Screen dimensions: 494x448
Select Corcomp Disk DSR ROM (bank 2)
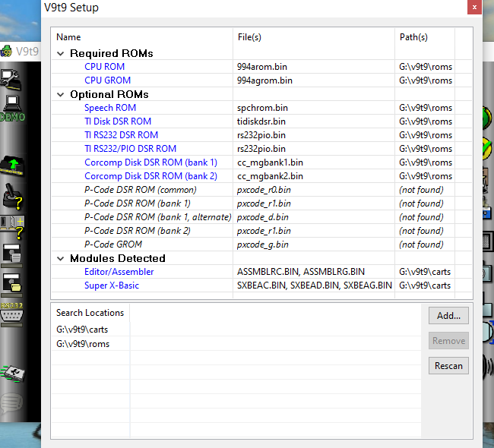click(x=150, y=176)
